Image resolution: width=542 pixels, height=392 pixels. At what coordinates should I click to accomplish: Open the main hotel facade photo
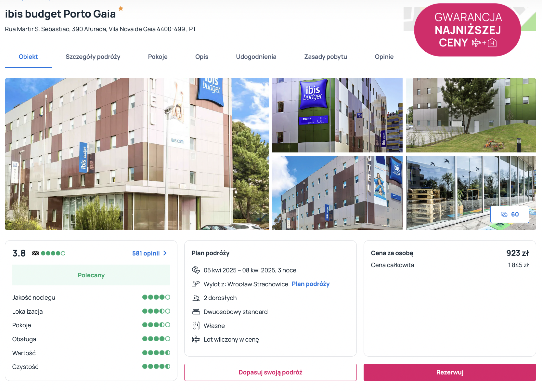pos(137,154)
